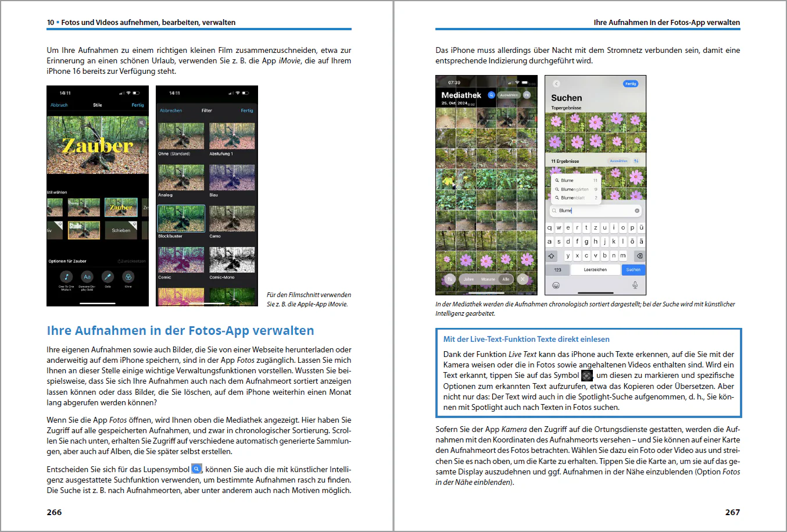
Task: Tap the back chevron above Suchen
Action: [556, 84]
